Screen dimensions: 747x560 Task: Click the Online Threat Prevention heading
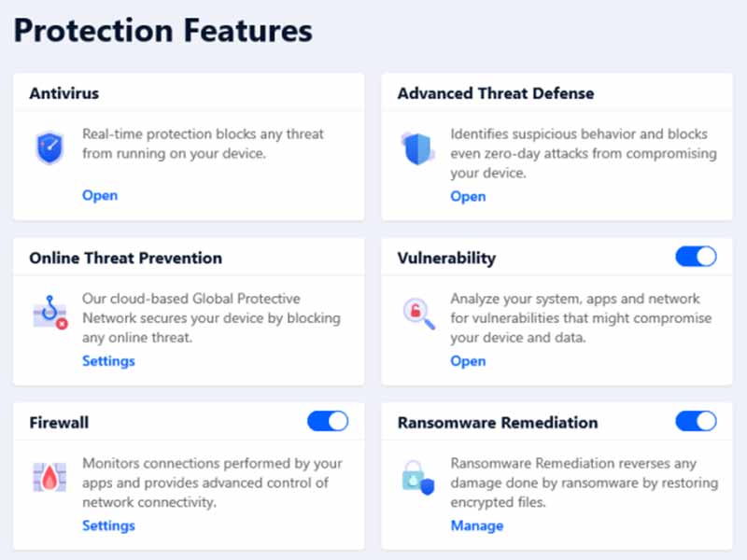click(126, 259)
